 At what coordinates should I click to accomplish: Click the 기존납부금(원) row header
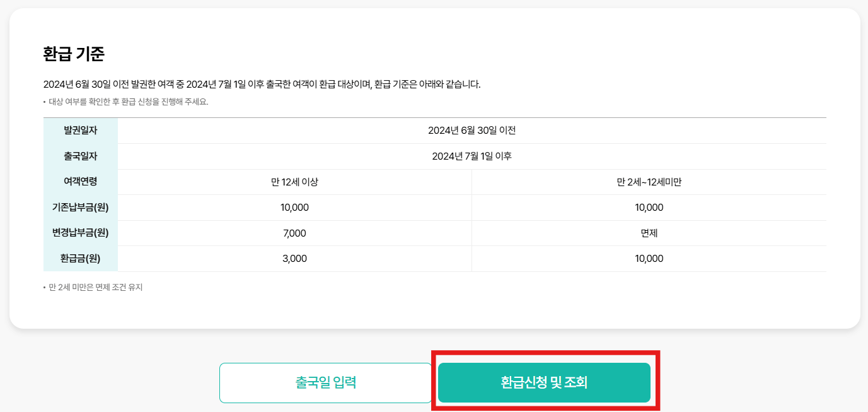click(79, 207)
